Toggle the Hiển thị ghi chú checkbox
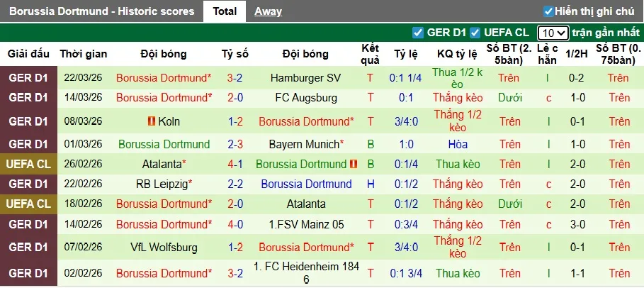Screen dimensions: 644x288 [548, 11]
